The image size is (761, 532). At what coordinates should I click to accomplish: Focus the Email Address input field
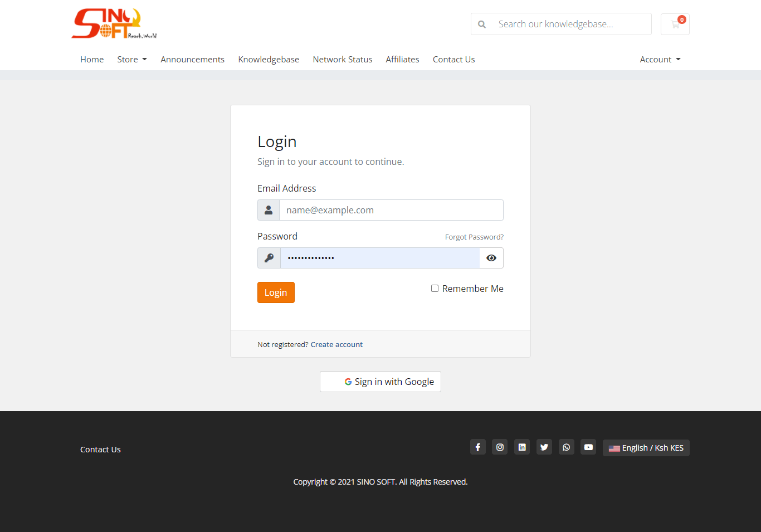(391, 210)
